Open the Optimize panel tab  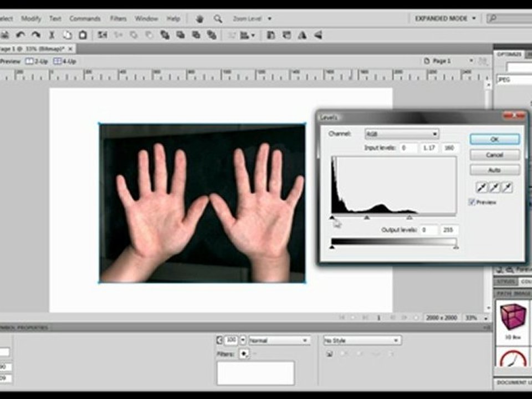coord(509,54)
